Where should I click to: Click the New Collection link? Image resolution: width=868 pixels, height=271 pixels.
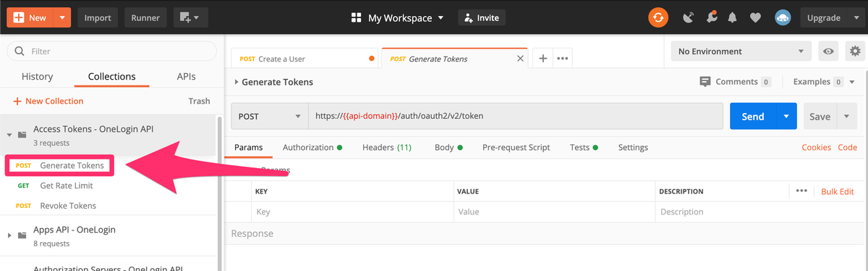48,101
